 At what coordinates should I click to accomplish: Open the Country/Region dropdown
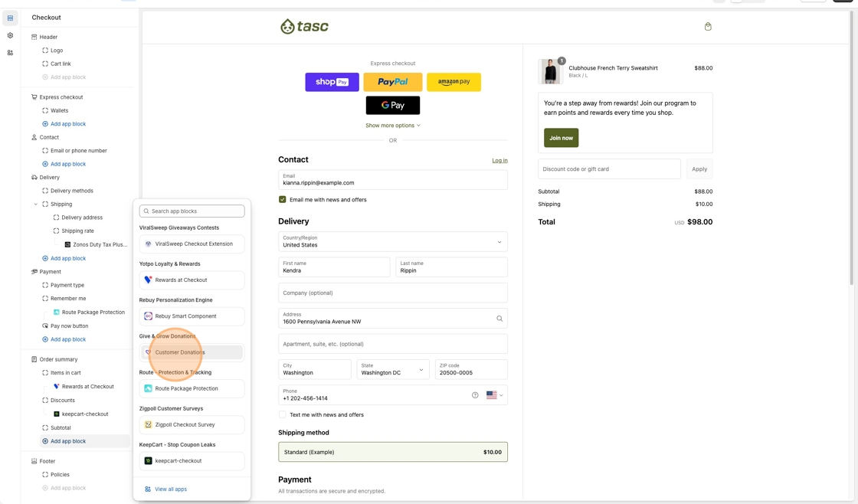393,241
